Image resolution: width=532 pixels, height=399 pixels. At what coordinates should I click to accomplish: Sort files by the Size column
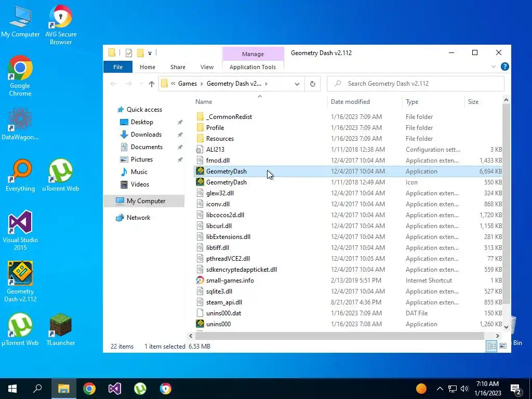click(x=483, y=102)
